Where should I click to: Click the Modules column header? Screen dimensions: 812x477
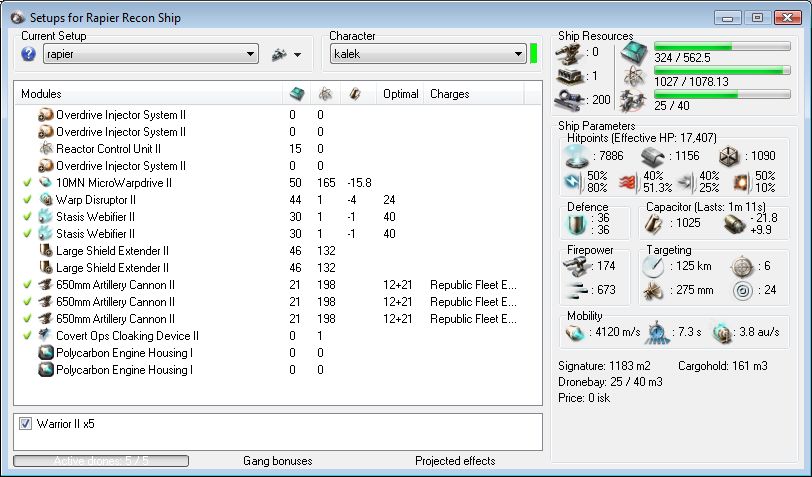(x=41, y=94)
